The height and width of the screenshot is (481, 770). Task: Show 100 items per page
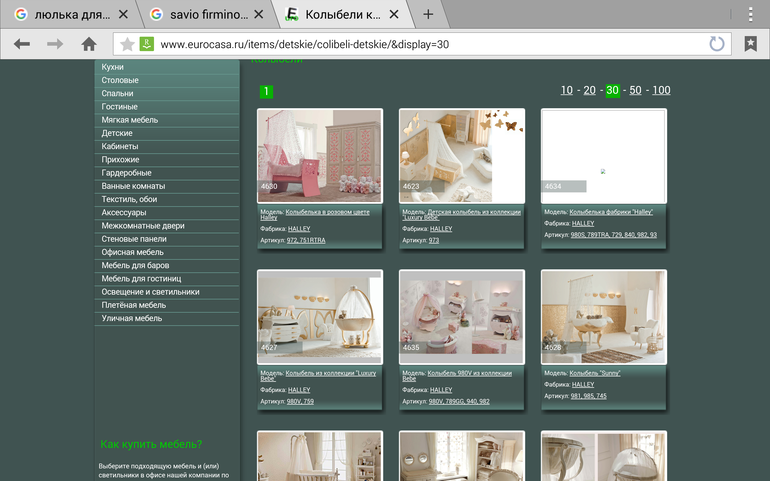coord(661,90)
